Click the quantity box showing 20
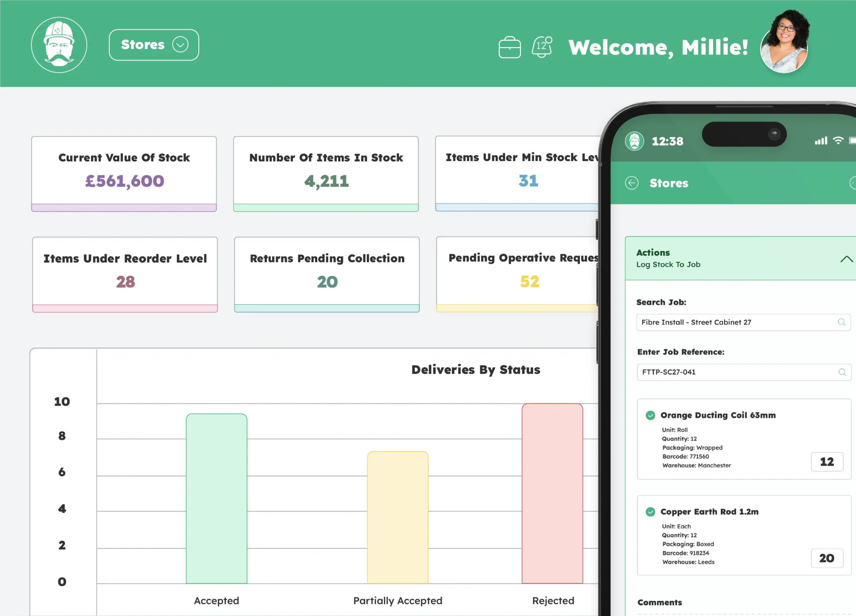856x616 pixels. pyautogui.click(x=827, y=558)
